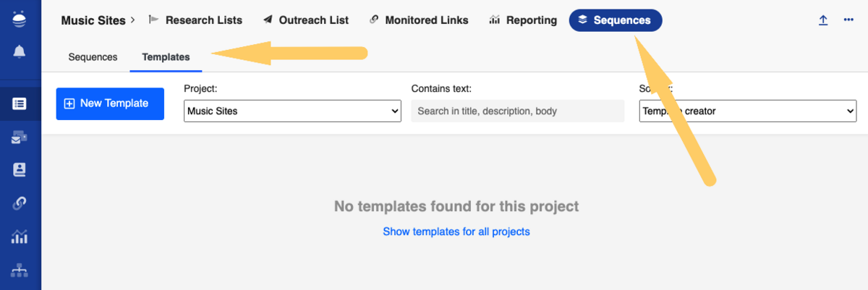The image size is (868, 290).
Task: Open the contacts icon in the sidebar
Action: point(20,170)
